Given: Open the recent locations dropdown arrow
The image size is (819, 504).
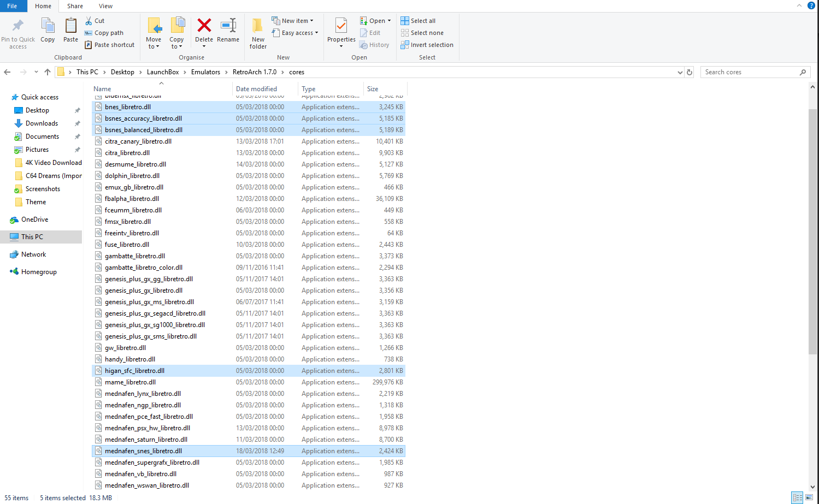Looking at the screenshot, I should (36, 72).
